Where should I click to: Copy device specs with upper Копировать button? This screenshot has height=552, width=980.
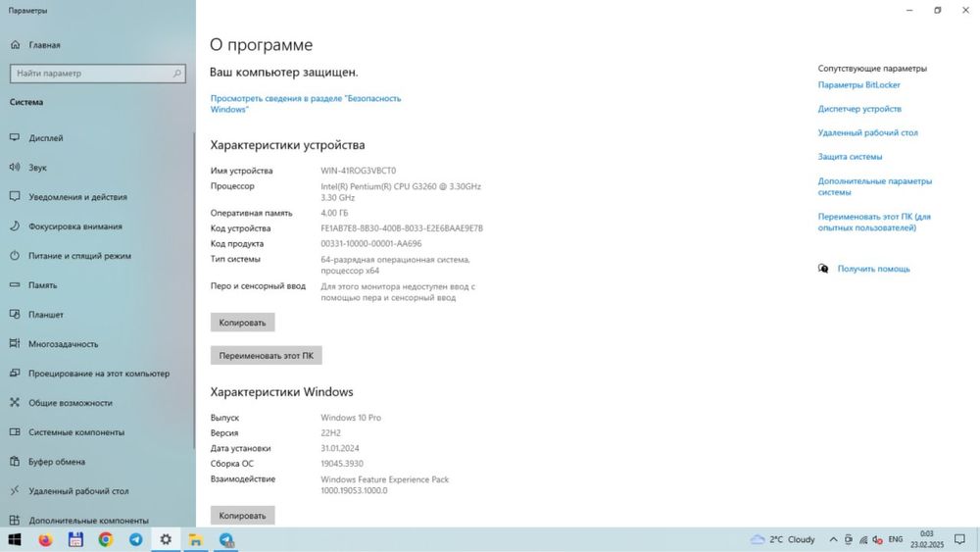pyautogui.click(x=242, y=323)
